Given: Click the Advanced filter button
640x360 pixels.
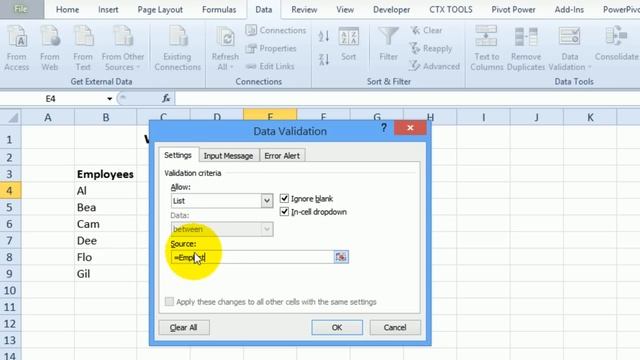Looking at the screenshot, I should [x=435, y=66].
